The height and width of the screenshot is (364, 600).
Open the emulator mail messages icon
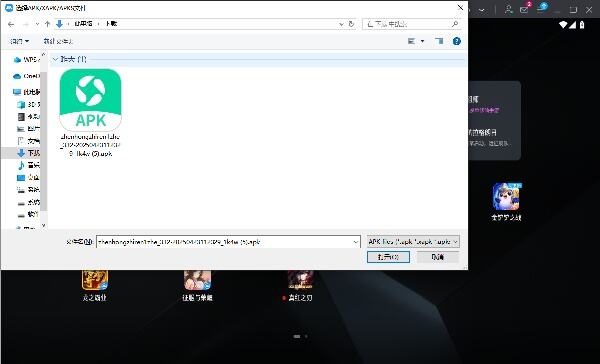[x=525, y=9]
